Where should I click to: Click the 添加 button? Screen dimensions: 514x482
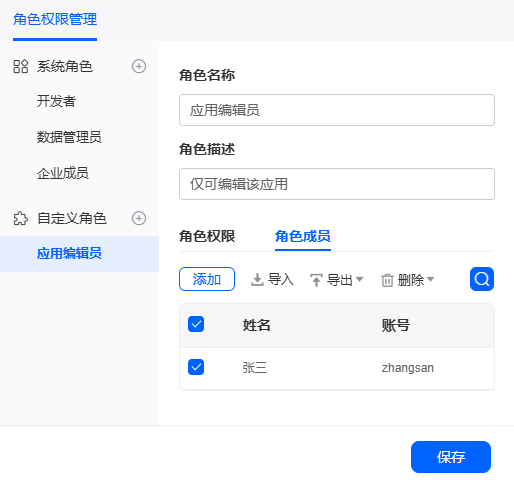207,279
